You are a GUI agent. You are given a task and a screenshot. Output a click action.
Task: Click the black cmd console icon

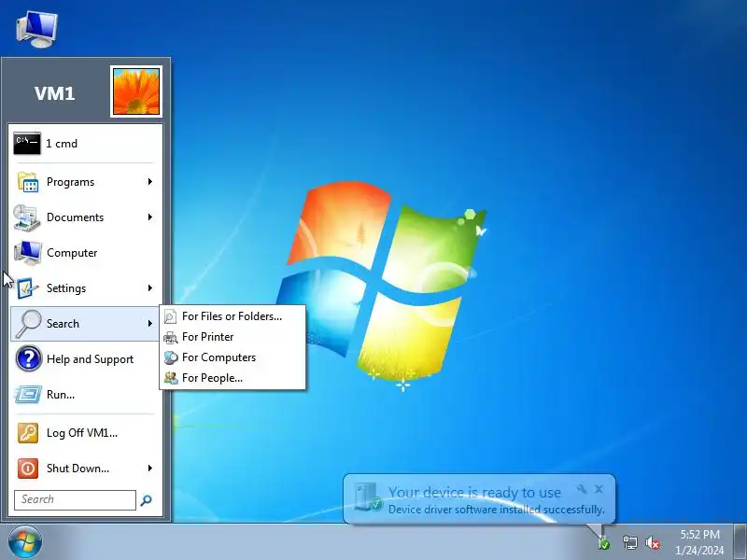click(x=27, y=144)
